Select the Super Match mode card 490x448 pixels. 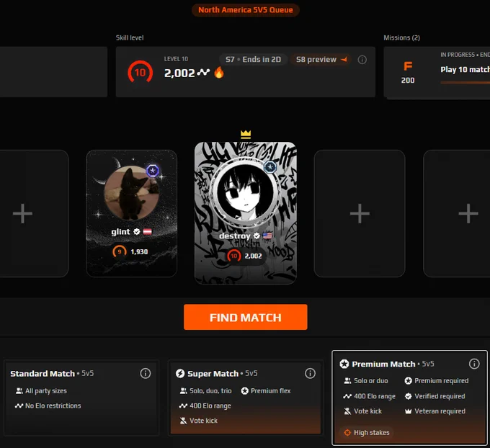(x=245, y=398)
